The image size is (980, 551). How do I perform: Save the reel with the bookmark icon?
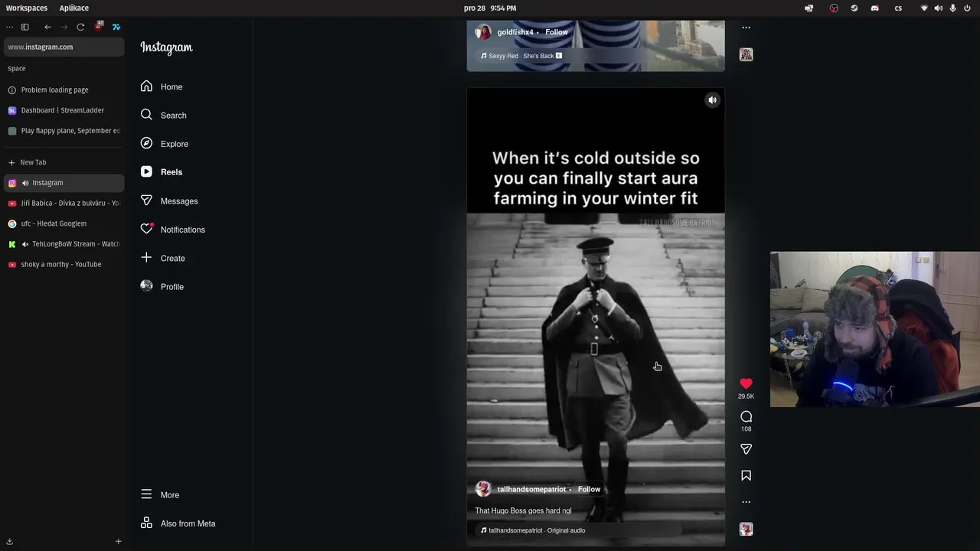pyautogui.click(x=746, y=476)
